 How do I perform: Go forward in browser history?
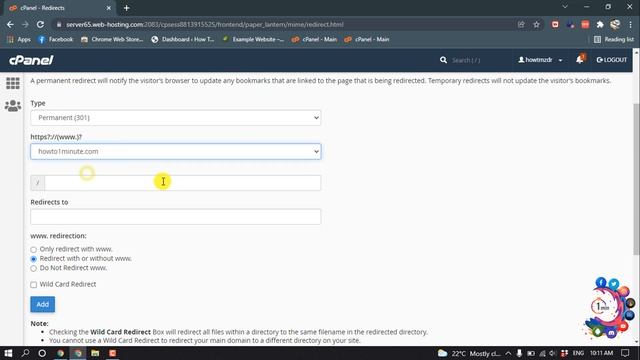pyautogui.click(x=25, y=24)
